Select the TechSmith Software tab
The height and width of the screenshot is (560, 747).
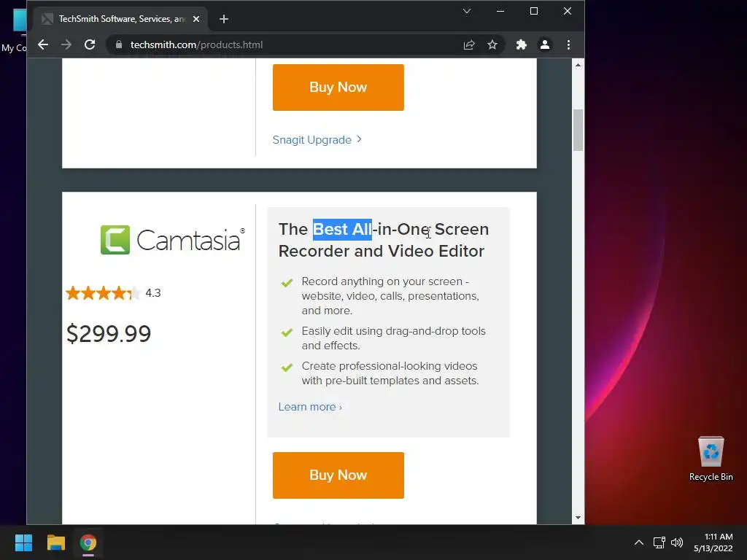click(121, 19)
